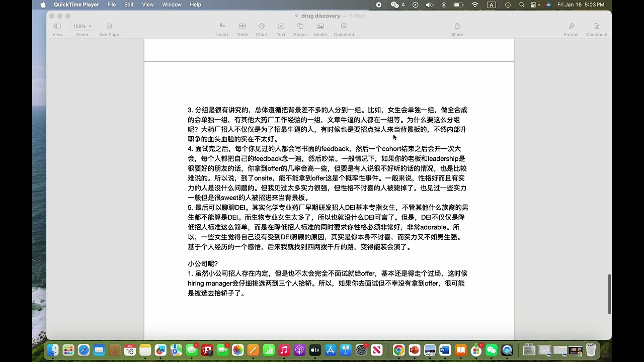This screenshot has height=362, width=644.
Task: Open Google Chrome in the Dock
Action: pos(398,350)
